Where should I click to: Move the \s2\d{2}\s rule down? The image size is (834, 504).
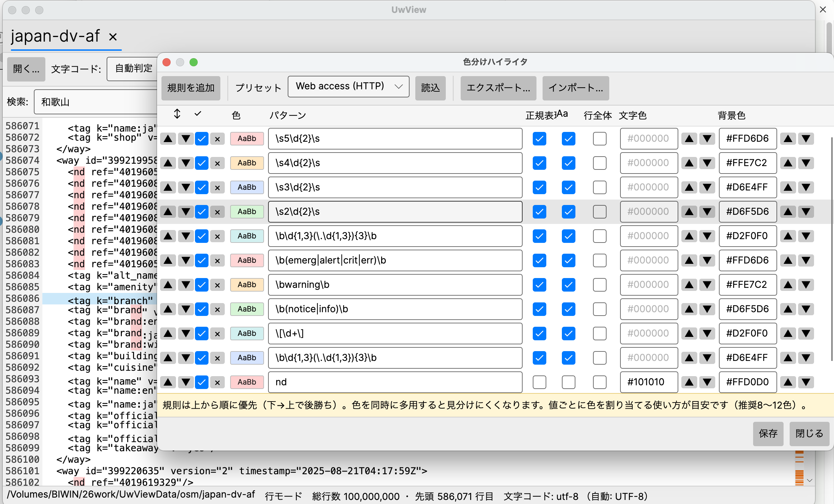pyautogui.click(x=186, y=212)
